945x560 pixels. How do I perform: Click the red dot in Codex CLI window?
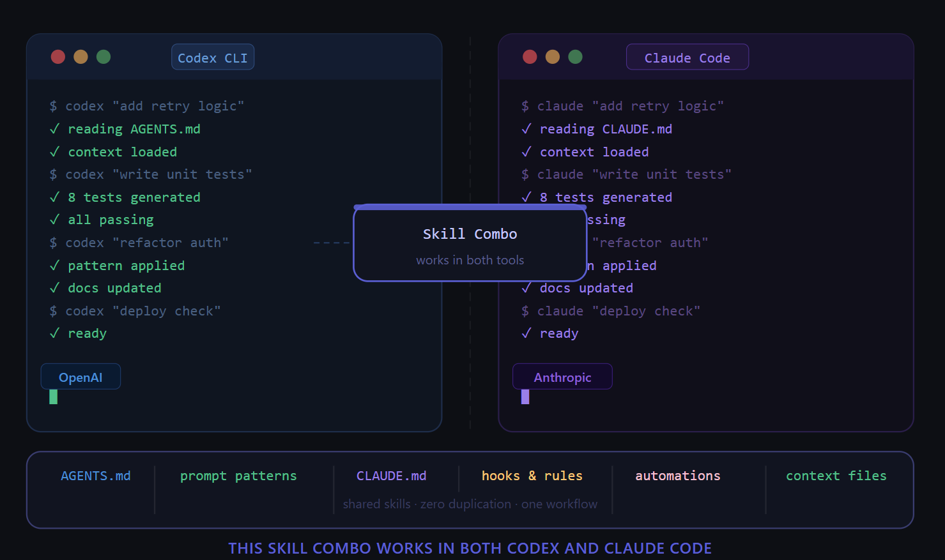tap(58, 57)
